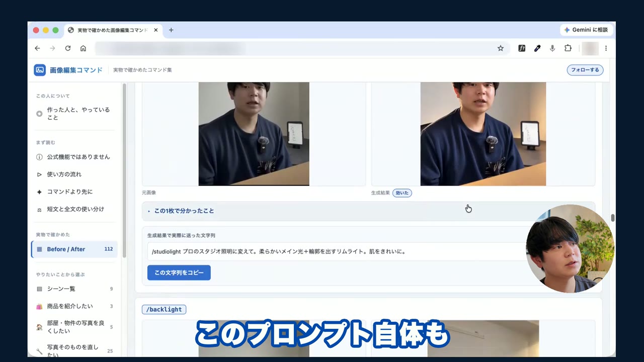Open 短文と全文の使い分け sidebar item
644x362 pixels.
pos(73,209)
